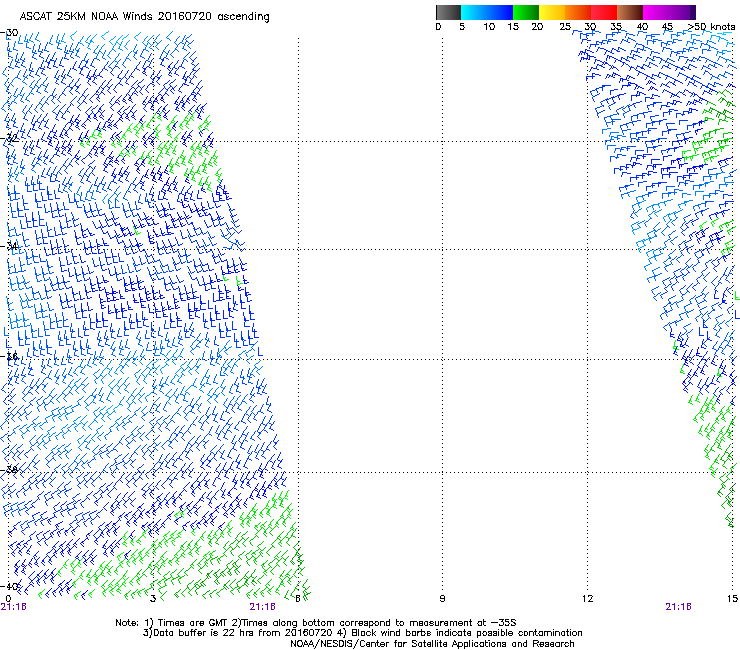The width and height of the screenshot is (740, 650).
Task: Select the longitude 12 axis label
Action: pos(587,599)
